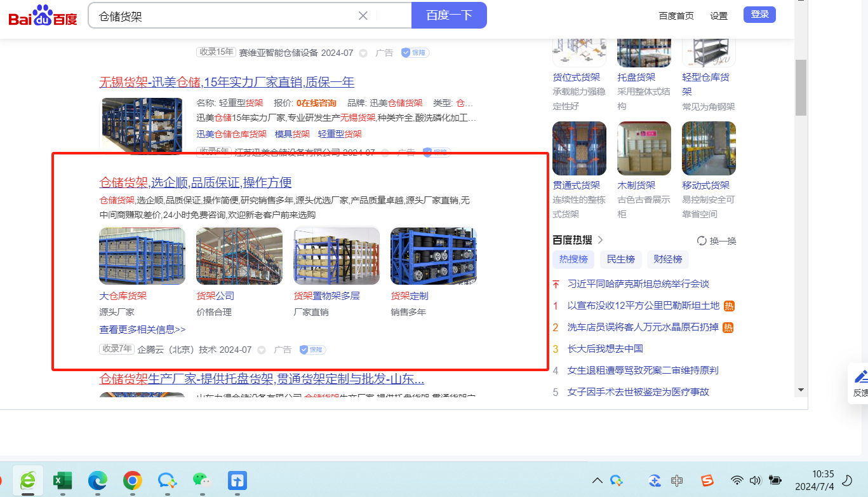Screen dimensions: 868x497
Task: Click the 0在线咨询 price link
Action: pyautogui.click(x=316, y=103)
